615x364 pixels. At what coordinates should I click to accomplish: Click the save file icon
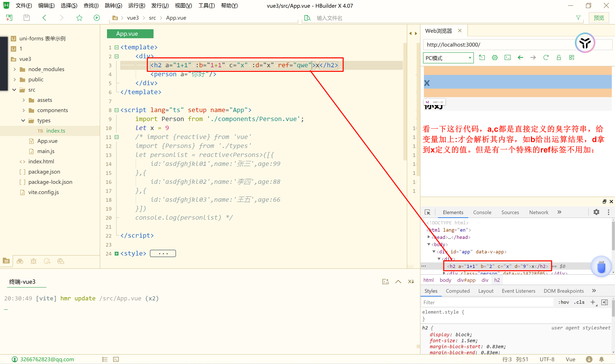pos(26,18)
